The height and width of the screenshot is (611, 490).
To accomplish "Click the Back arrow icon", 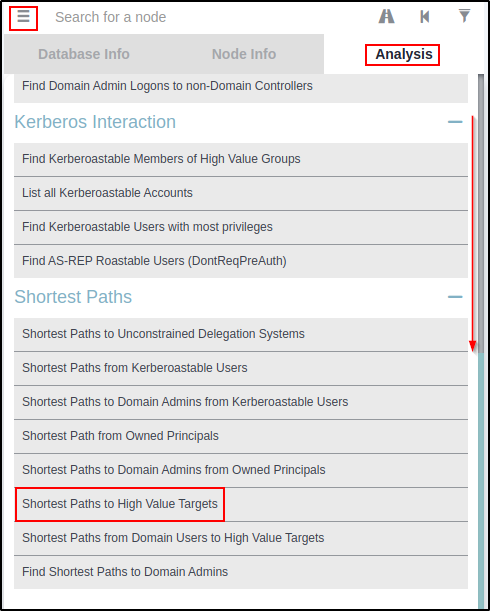I will [x=425, y=16].
